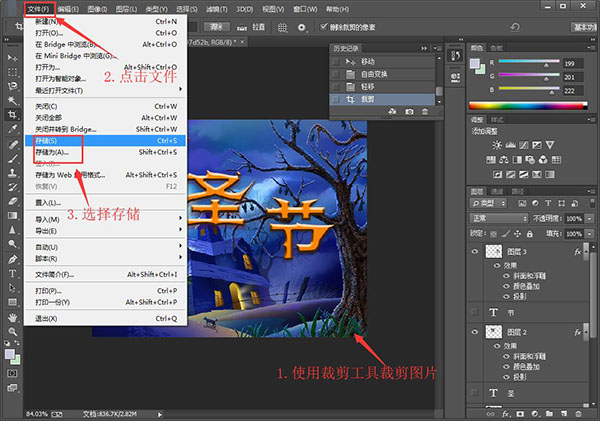Select the Healing Brush tool
600x421 pixels.
point(12,144)
